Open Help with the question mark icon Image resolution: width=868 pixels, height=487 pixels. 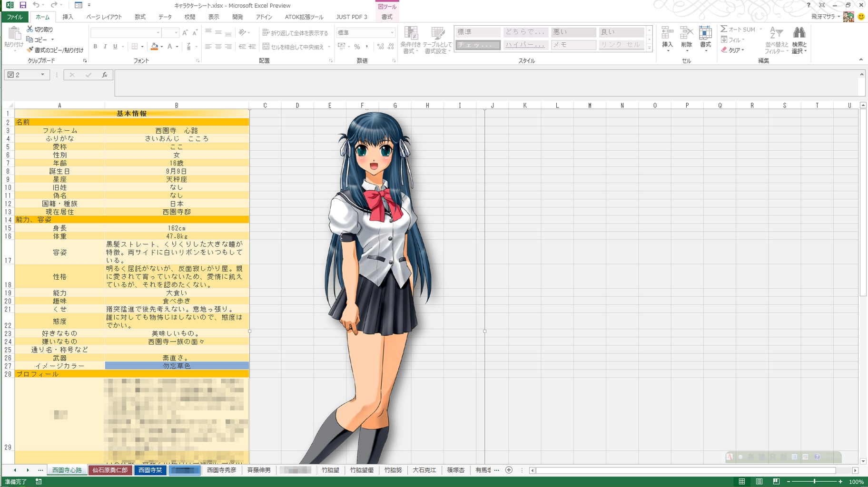[809, 5]
